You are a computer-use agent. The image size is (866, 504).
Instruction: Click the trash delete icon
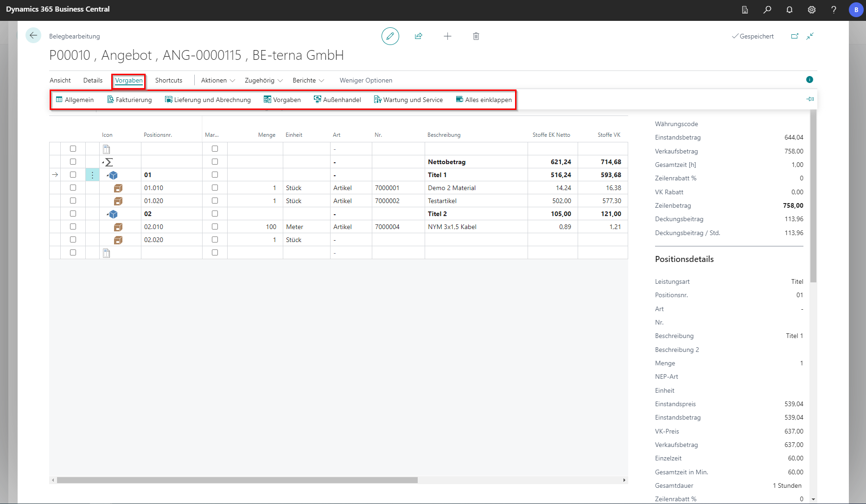pyautogui.click(x=476, y=36)
